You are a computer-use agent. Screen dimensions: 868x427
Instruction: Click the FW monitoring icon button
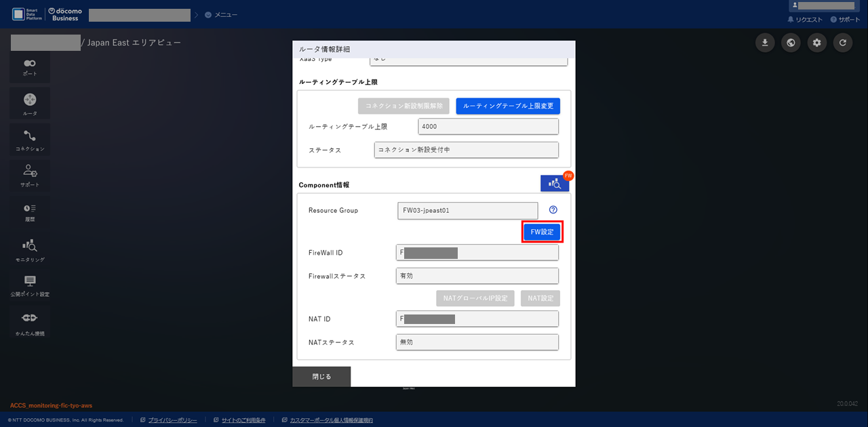[555, 183]
